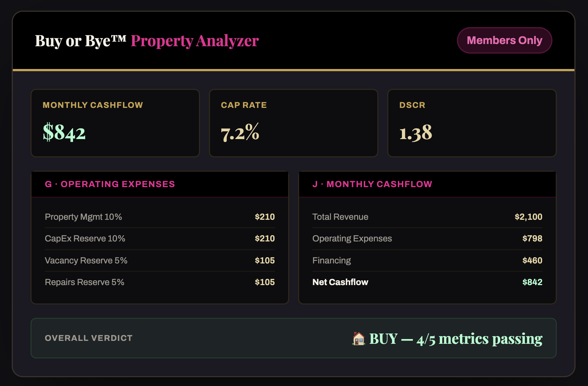Click the large $842 cashflow figure

pos(64,132)
